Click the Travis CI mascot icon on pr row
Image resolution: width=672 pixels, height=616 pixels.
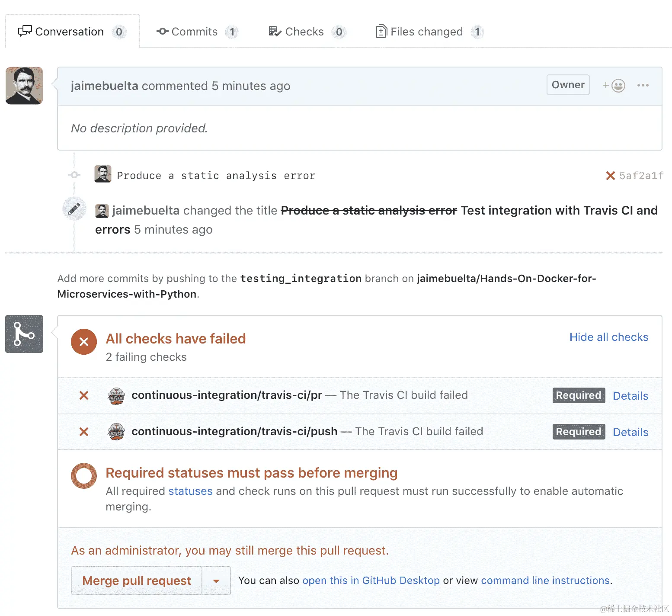116,396
